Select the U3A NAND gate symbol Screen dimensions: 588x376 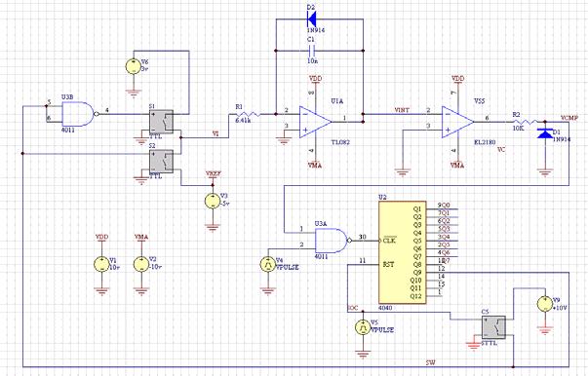[333, 241]
